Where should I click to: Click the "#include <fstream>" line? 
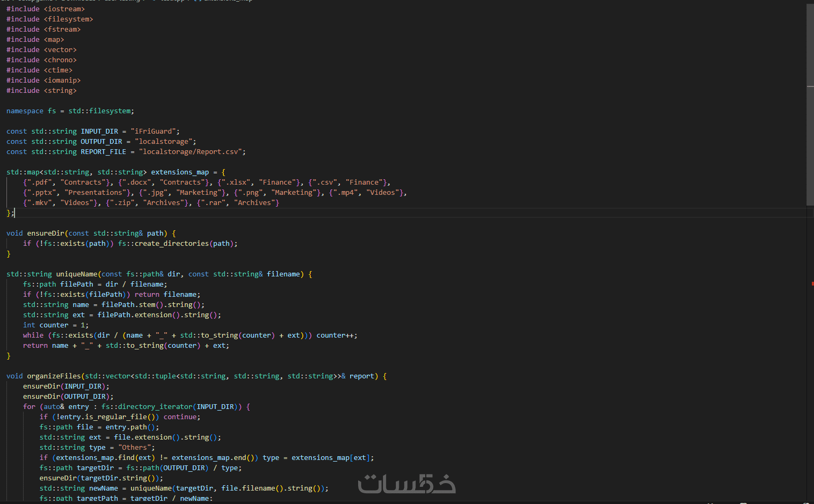click(x=43, y=30)
